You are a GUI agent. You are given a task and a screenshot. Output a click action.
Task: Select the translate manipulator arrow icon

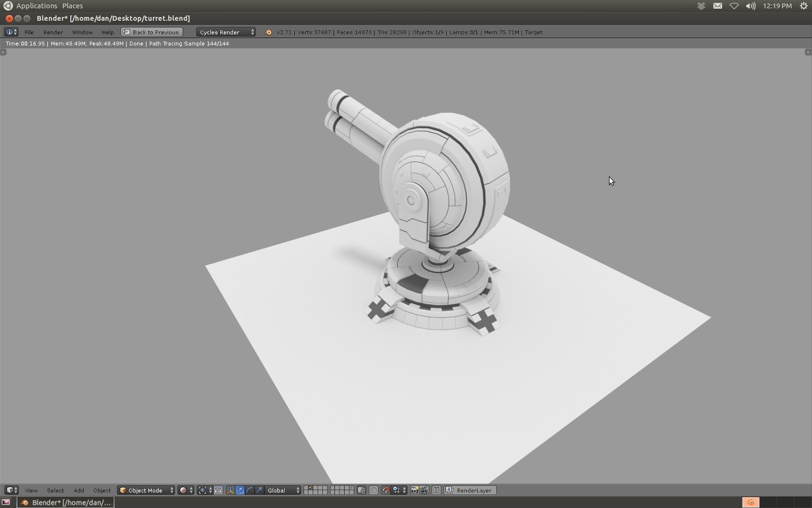(x=239, y=490)
